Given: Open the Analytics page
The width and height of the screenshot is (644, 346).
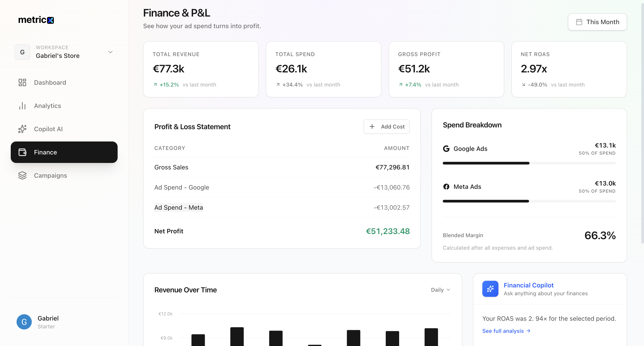Looking at the screenshot, I should point(47,106).
